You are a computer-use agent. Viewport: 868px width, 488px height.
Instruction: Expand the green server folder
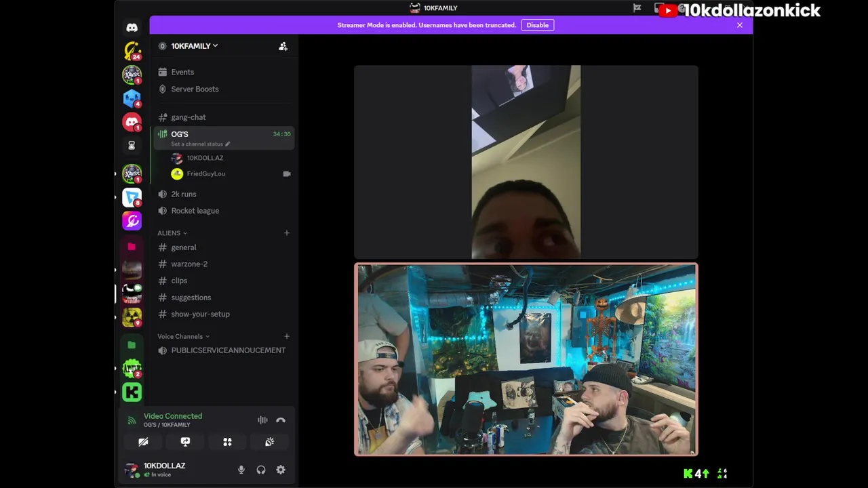[x=132, y=345]
